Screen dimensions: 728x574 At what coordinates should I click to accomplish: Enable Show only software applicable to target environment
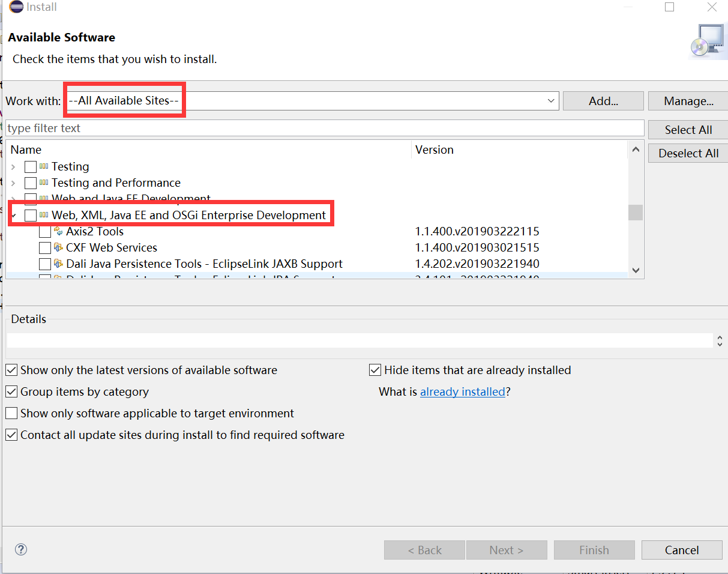pyautogui.click(x=11, y=413)
